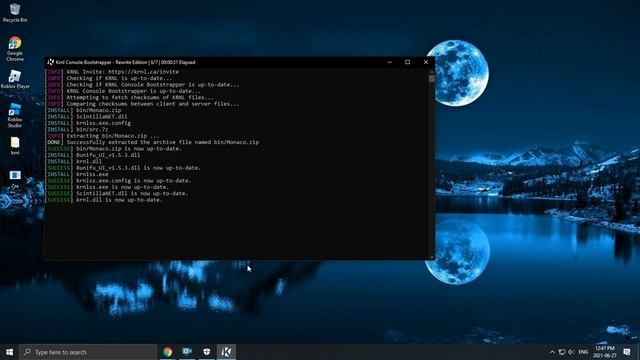This screenshot has height=360, width=640.
Task: Open the Roblox Studio desktop shortcut
Action: point(15,115)
